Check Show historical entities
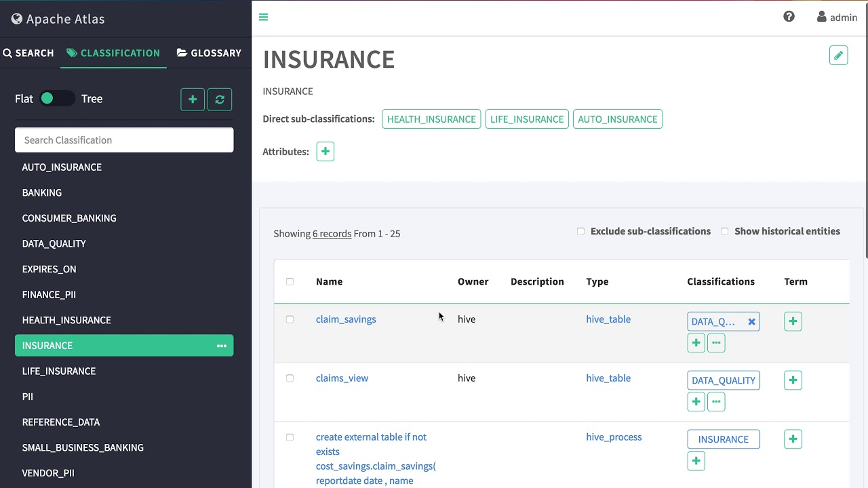Viewport: 868px width, 488px height. [x=724, y=231]
